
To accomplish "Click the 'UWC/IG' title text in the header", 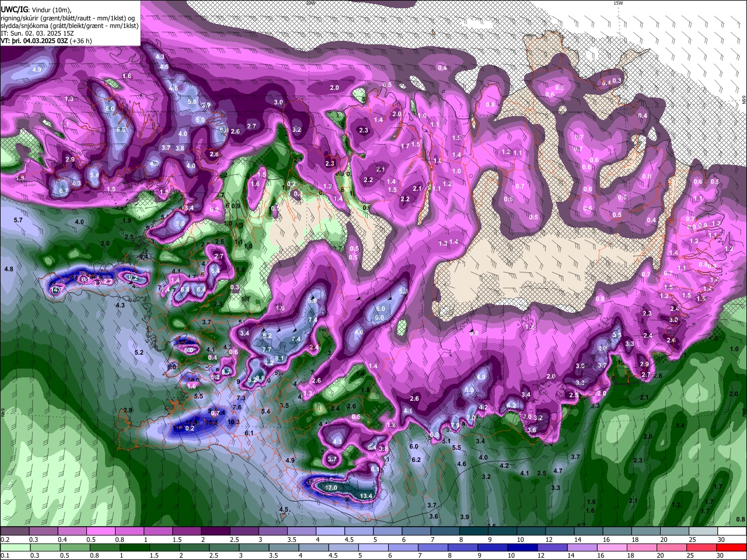I will 14,9.
